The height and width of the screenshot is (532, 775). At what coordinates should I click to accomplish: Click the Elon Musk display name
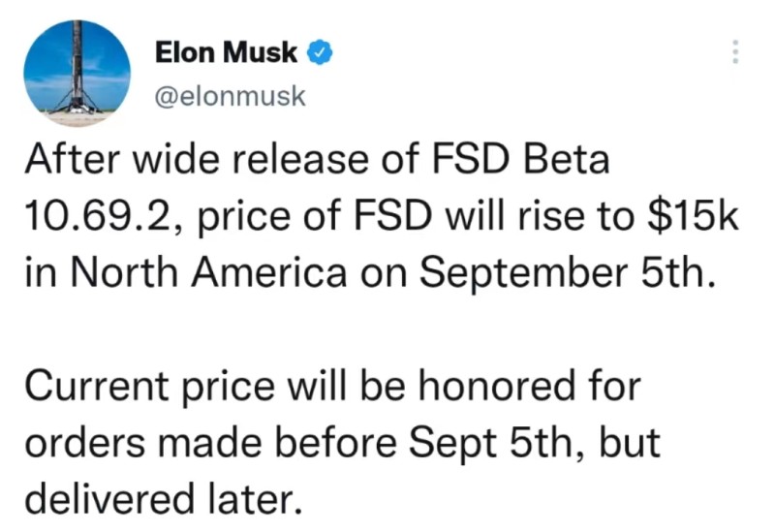pos(227,54)
